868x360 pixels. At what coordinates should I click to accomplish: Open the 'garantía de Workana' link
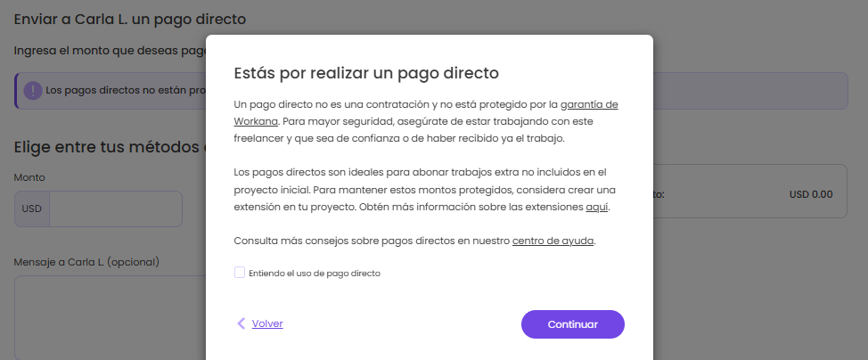[589, 104]
